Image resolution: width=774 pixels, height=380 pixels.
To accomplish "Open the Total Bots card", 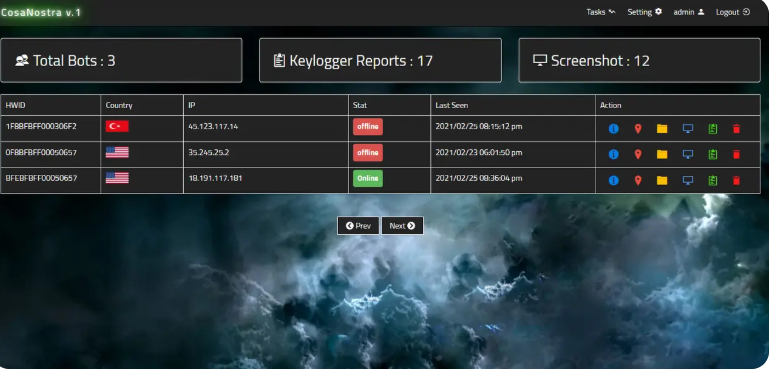I will point(121,60).
